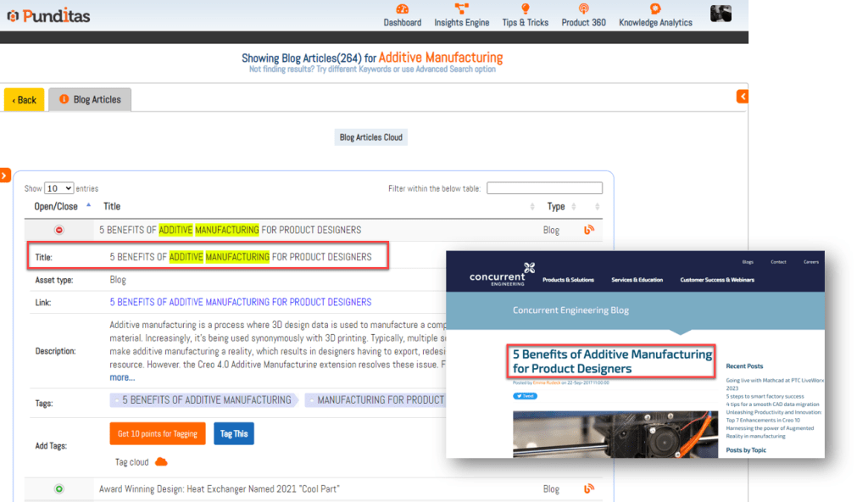Click the RSS icon in the first Blog row
The image size is (868, 502).
(x=589, y=229)
